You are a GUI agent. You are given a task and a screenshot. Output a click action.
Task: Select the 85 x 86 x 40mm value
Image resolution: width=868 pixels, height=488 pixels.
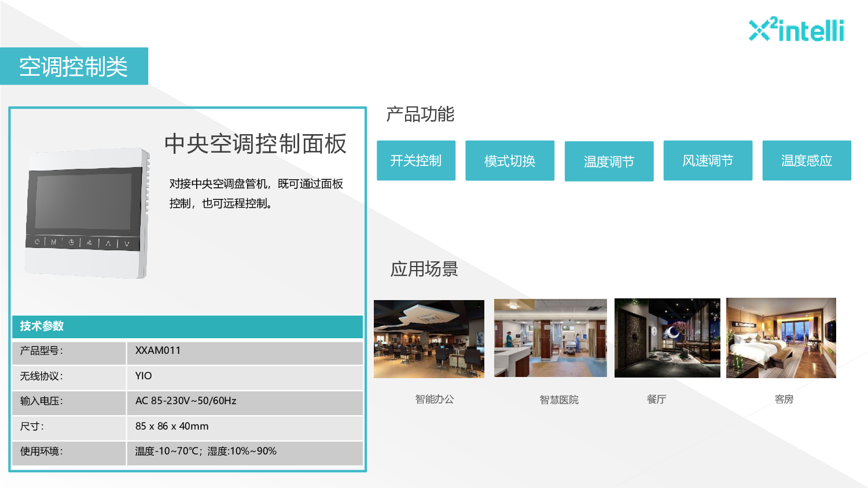pyautogui.click(x=172, y=426)
